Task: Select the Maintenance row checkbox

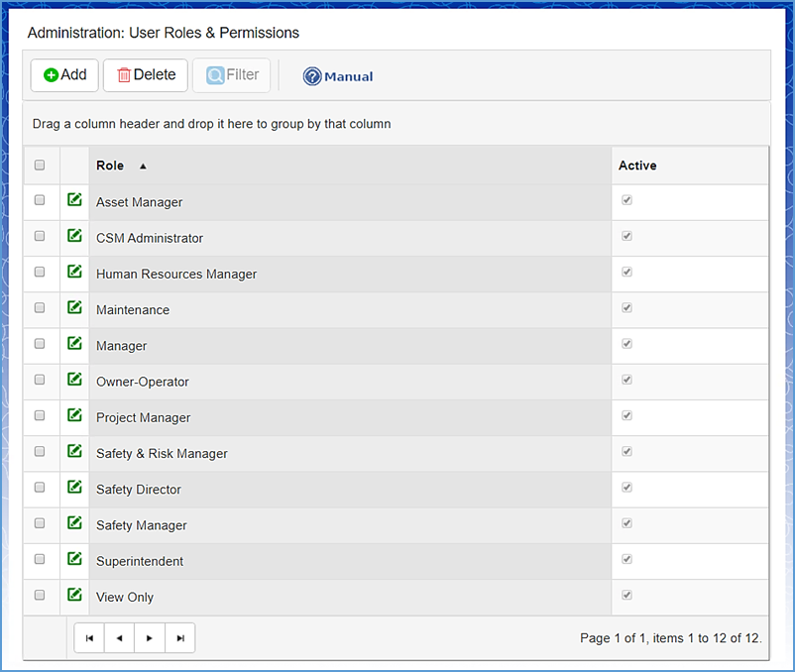Action: (40, 308)
